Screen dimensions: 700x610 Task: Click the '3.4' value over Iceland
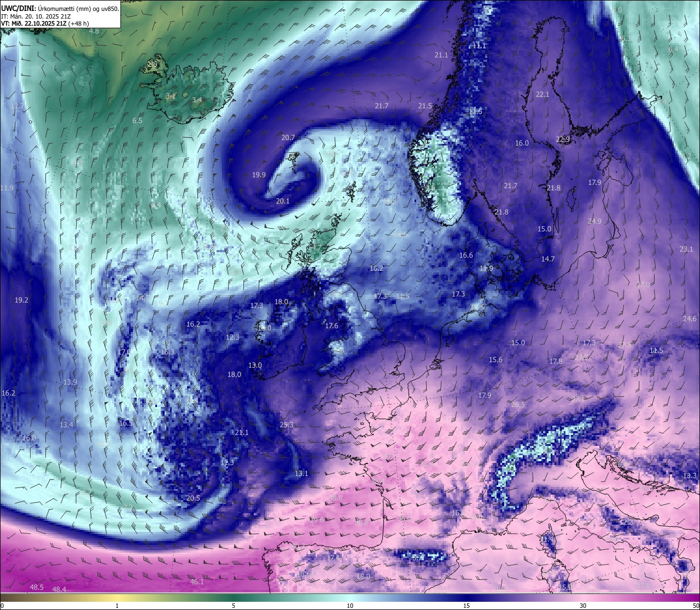coord(197,100)
